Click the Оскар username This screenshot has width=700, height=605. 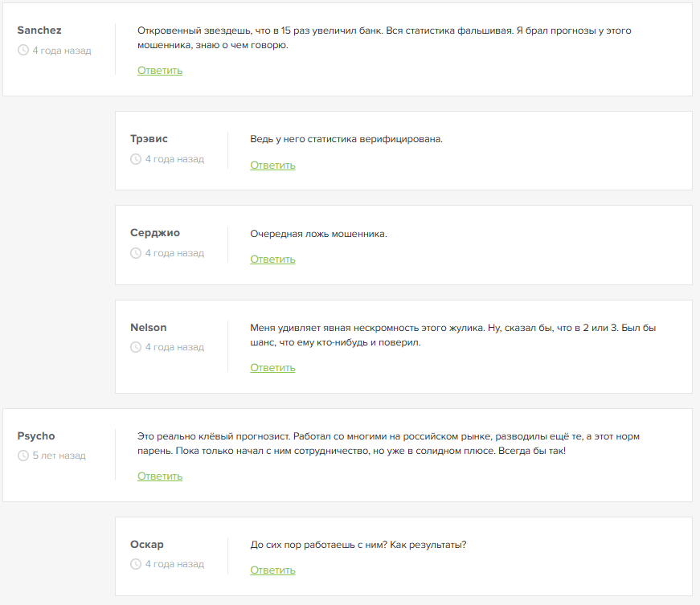[x=147, y=545]
